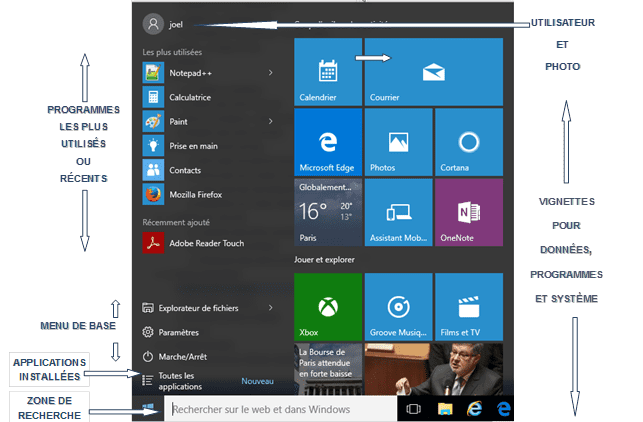This screenshot has height=422, width=643.
Task: Open the Xbox tile
Action: coord(328,307)
